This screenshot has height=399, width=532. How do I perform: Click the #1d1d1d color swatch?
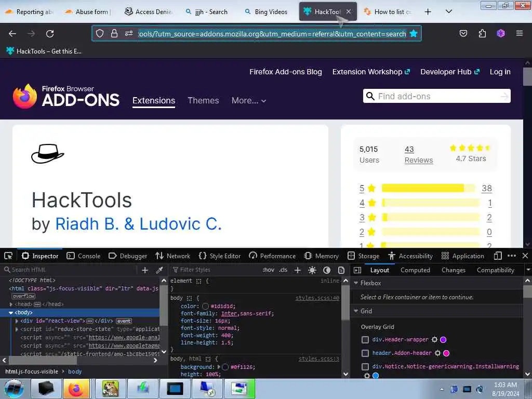pyautogui.click(x=205, y=307)
